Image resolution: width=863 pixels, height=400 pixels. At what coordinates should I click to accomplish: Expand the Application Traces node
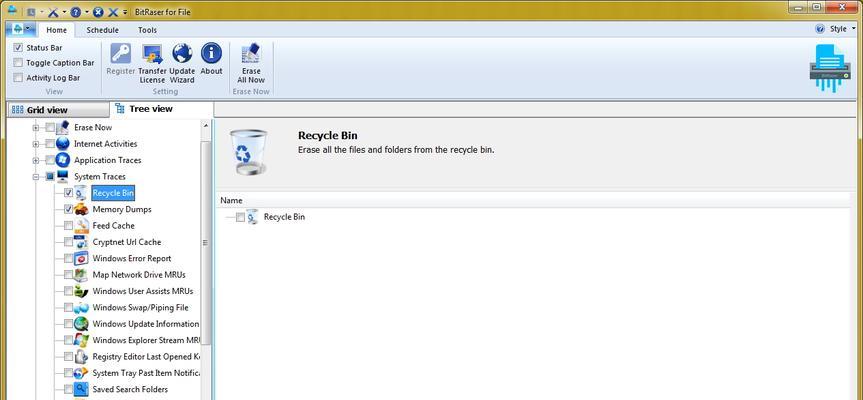[36, 161]
